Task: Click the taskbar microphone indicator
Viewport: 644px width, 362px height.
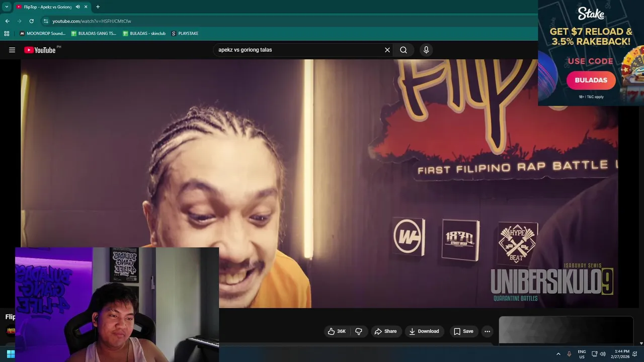Action: 569,354
